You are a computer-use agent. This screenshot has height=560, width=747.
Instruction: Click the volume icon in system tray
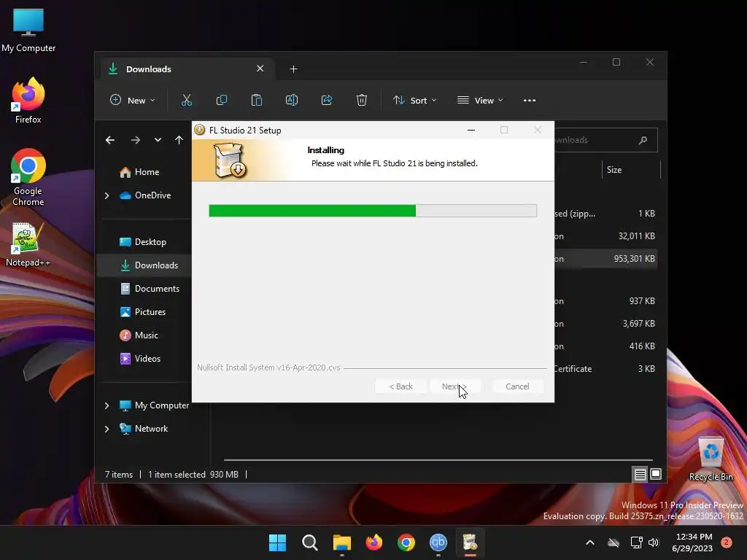(x=653, y=542)
